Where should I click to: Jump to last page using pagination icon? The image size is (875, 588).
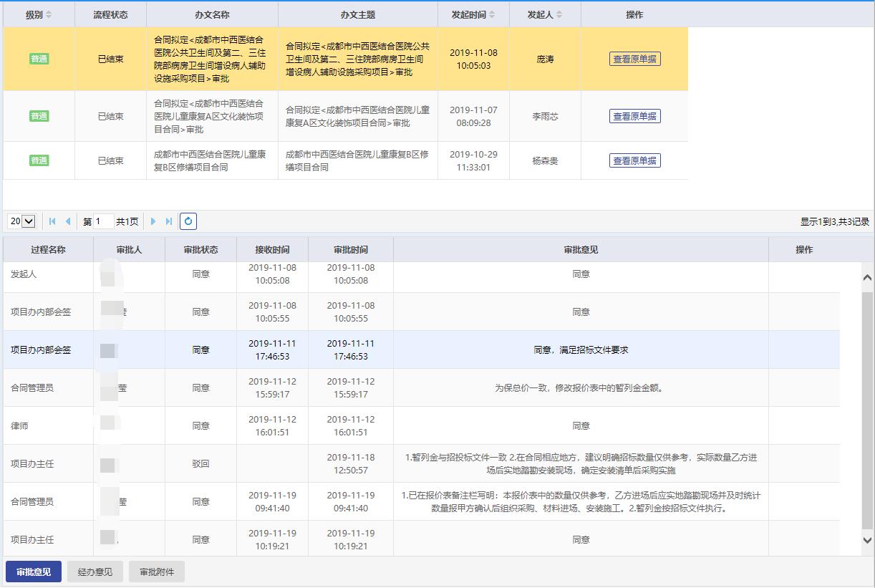(169, 221)
